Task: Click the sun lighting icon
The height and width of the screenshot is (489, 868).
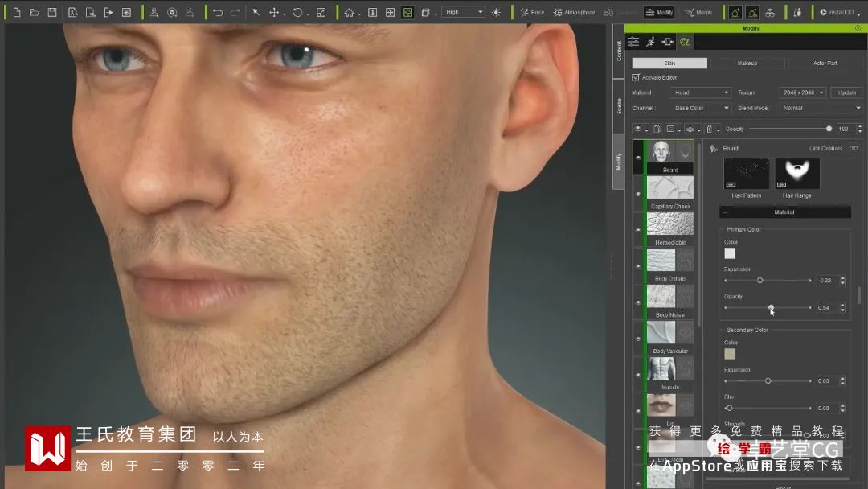Action: pos(496,12)
